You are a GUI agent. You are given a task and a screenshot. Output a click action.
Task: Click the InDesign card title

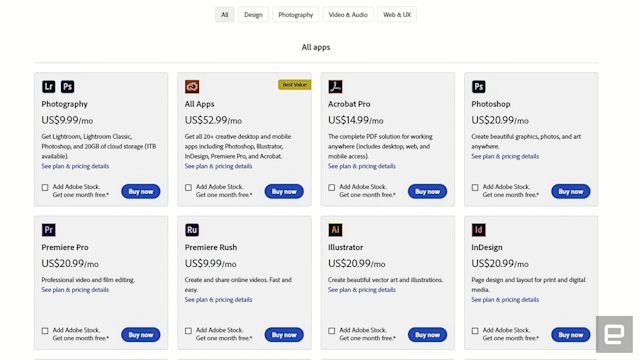487,247
